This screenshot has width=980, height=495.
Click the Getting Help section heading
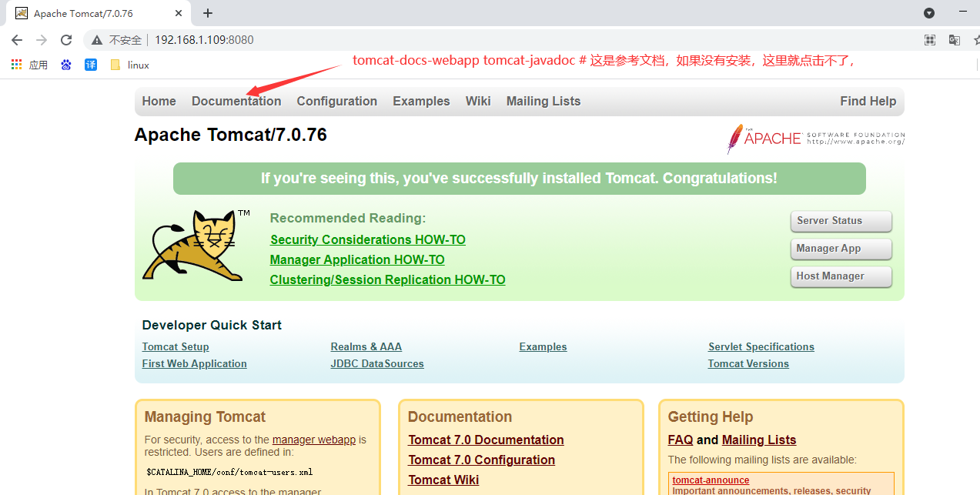710,416
